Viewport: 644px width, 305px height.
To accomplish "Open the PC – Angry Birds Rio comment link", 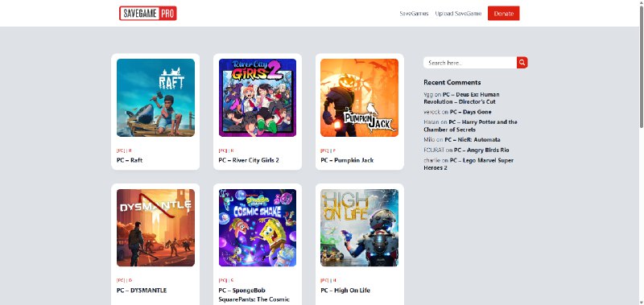I will (481, 150).
